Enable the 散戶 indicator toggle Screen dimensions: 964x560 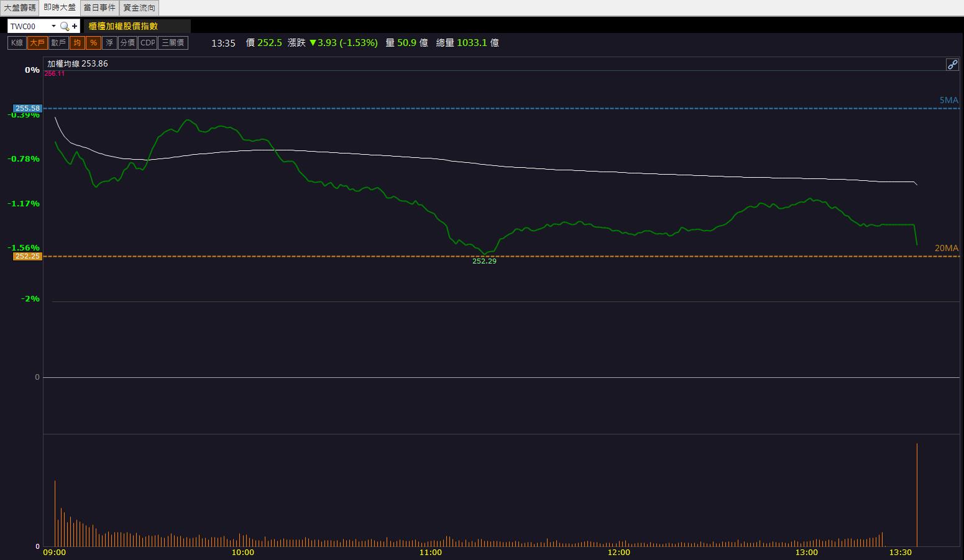[x=58, y=43]
